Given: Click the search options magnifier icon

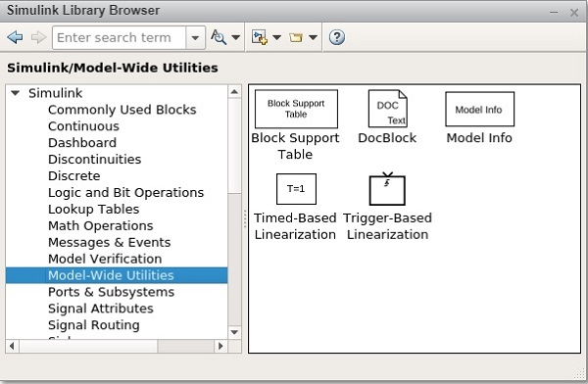Looking at the screenshot, I should [x=219, y=37].
